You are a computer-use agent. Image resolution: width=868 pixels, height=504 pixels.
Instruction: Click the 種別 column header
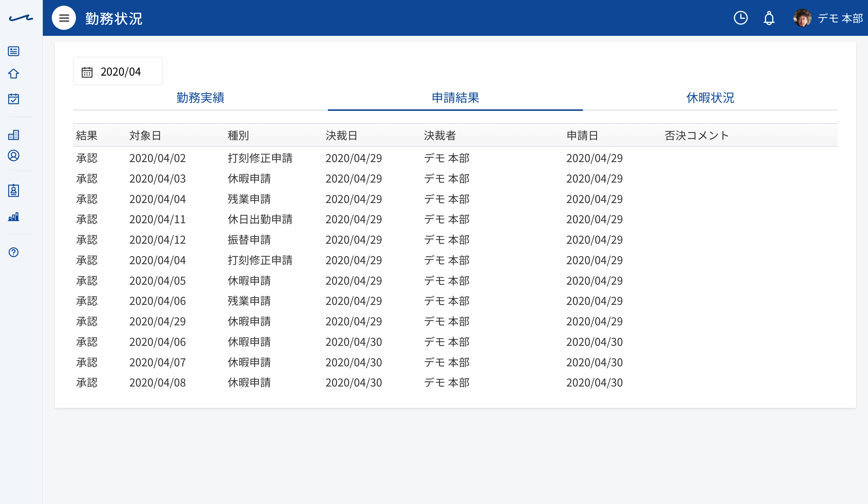(x=238, y=136)
